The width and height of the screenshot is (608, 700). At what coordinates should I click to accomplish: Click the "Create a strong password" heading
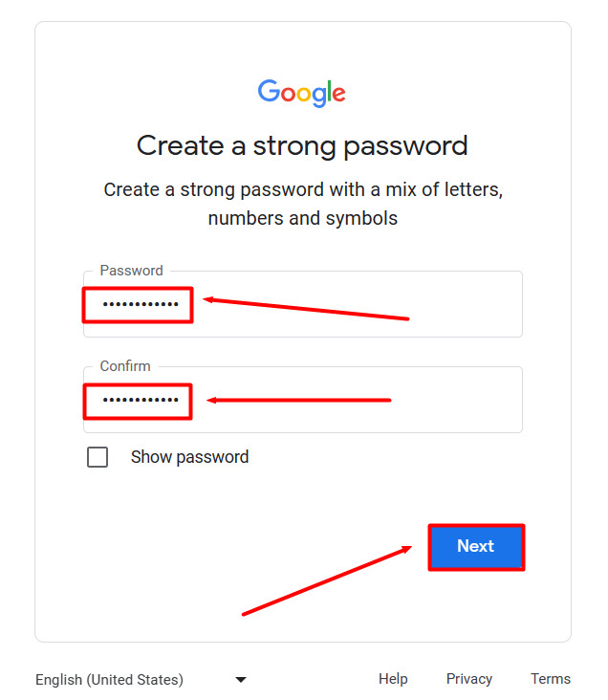(x=302, y=145)
